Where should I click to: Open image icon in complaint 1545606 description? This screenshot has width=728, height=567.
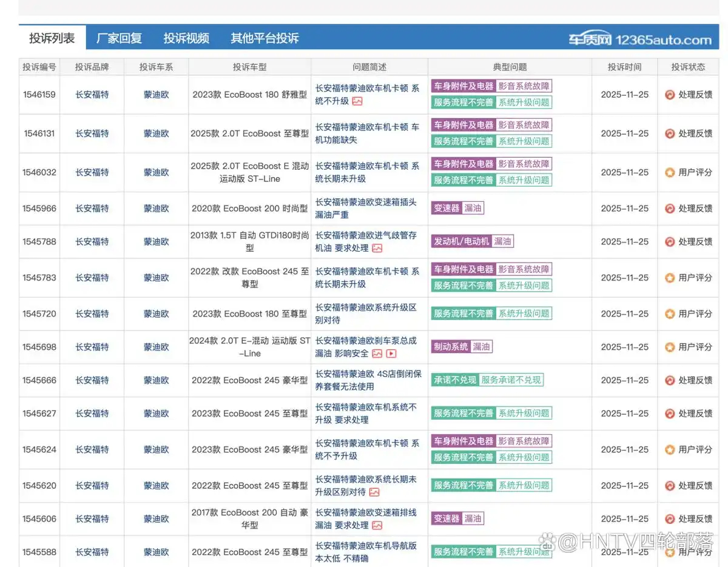pyautogui.click(x=377, y=525)
